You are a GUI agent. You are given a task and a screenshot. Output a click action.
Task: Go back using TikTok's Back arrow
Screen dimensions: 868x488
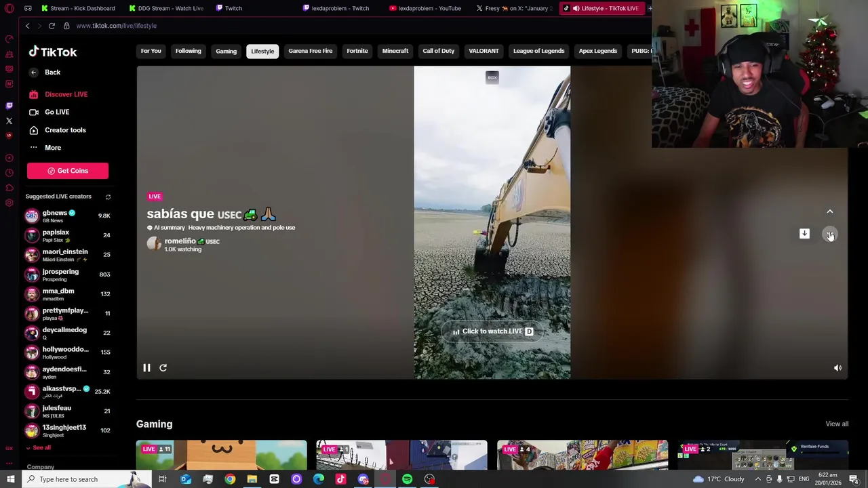[33, 73]
